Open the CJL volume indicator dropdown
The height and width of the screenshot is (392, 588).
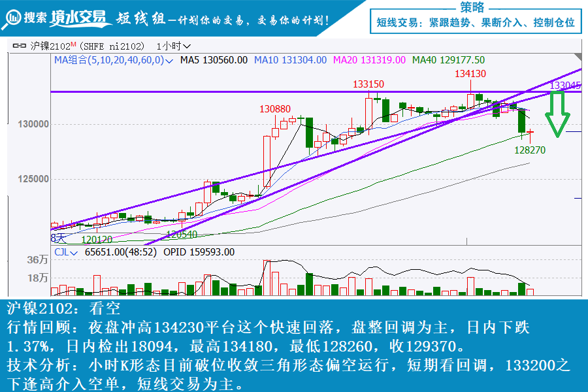pyautogui.click(x=74, y=252)
